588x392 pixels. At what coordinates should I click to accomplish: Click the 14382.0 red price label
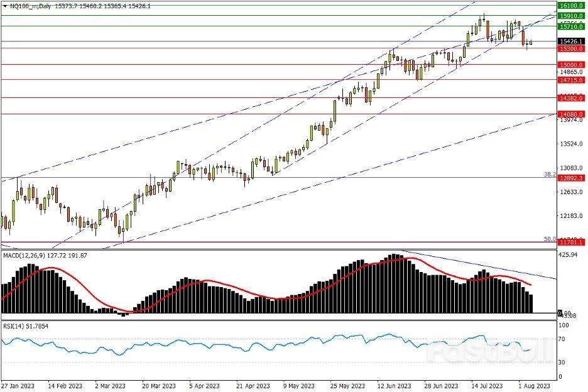pyautogui.click(x=572, y=99)
